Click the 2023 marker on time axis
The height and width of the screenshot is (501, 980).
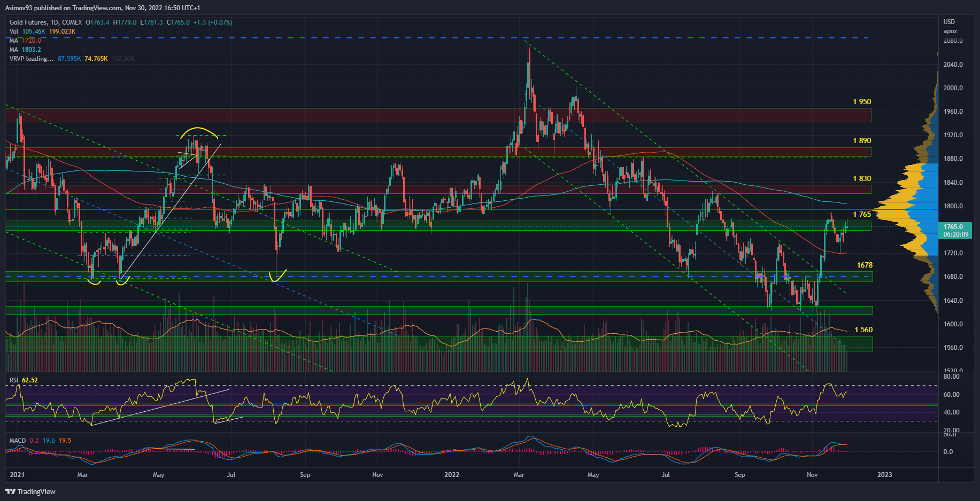pyautogui.click(x=884, y=475)
